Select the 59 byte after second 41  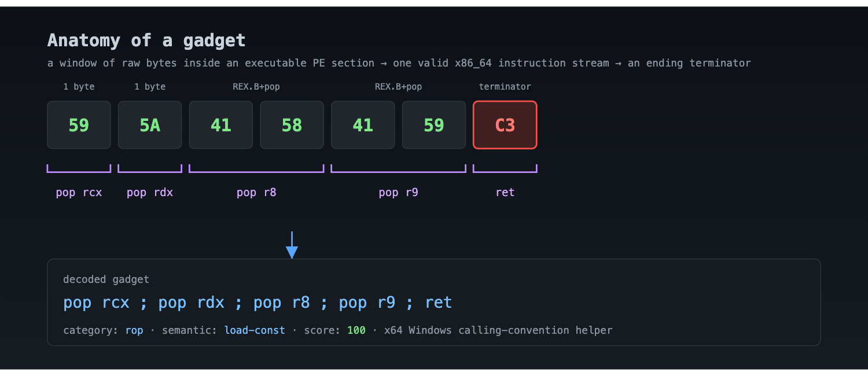(x=434, y=125)
